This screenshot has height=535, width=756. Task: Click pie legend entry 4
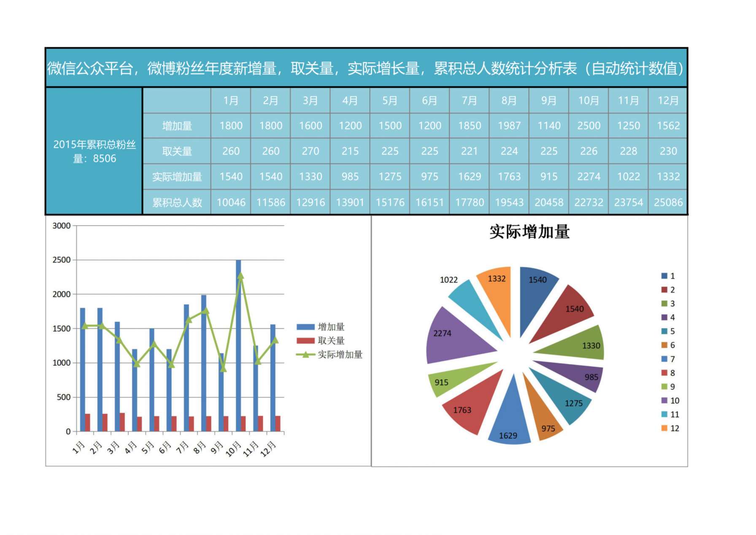668,318
